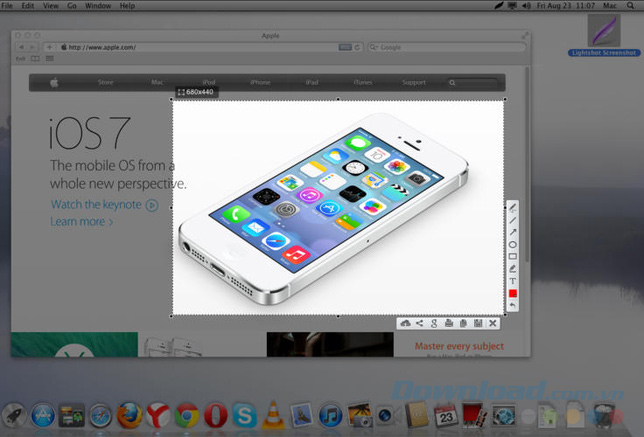Click the apple.com site search box
The width and height of the screenshot is (644, 437).
pos(474,83)
